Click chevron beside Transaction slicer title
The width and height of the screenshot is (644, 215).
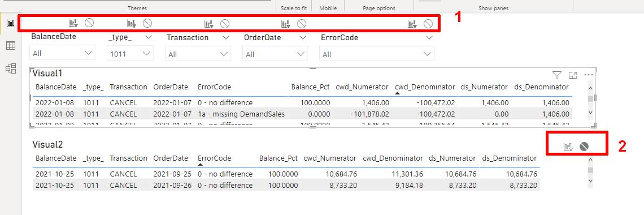click(x=225, y=37)
